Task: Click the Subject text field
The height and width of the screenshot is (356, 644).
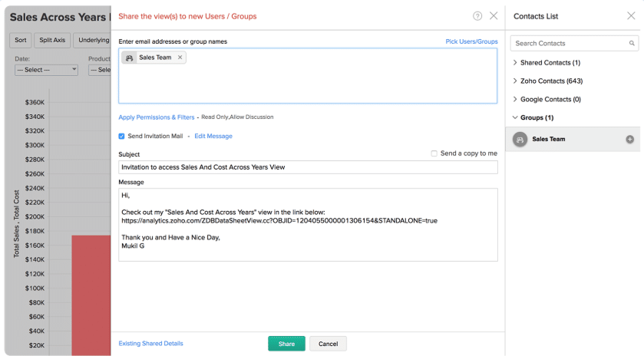Action: [308, 167]
